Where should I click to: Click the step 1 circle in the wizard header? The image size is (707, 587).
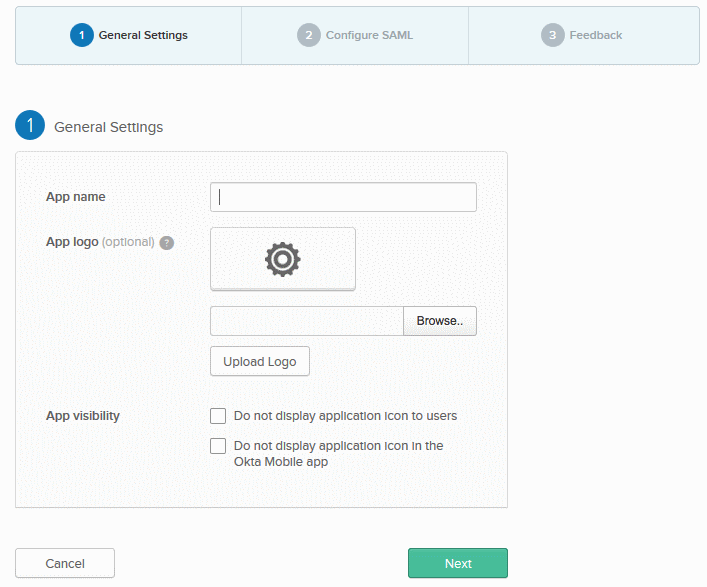pyautogui.click(x=82, y=35)
